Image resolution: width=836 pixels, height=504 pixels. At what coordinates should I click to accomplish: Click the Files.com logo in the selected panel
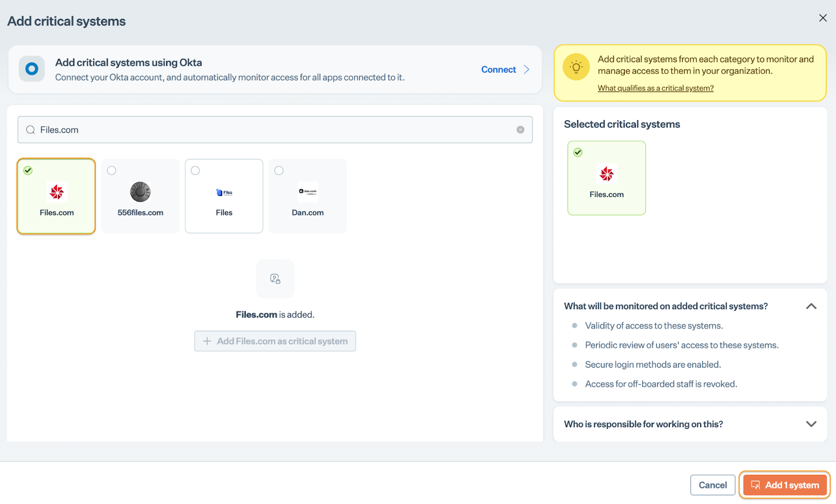[607, 173]
